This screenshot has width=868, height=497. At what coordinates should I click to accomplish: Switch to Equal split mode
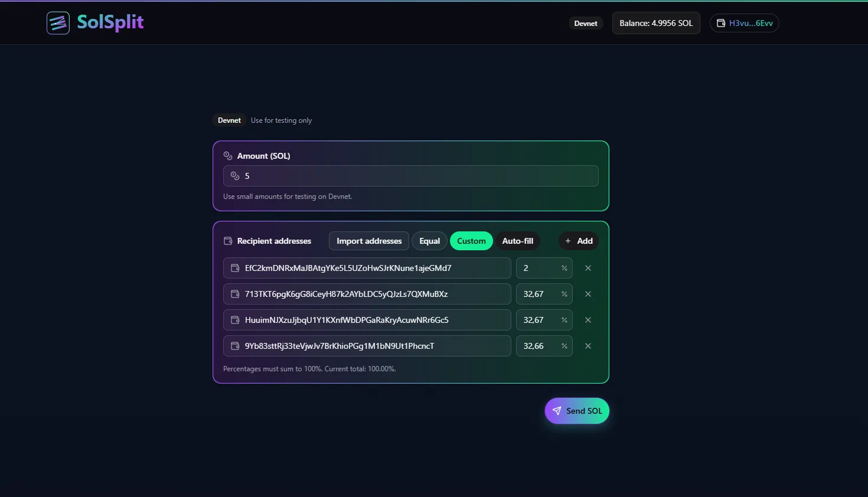tap(429, 241)
